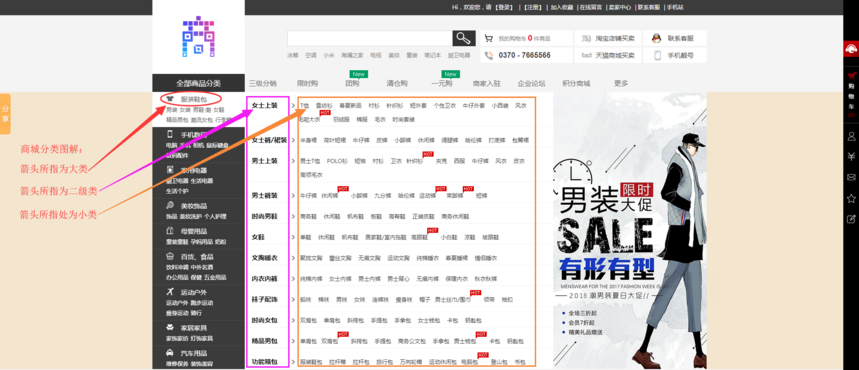Click the 企业论坛 nav item
This screenshot has height=370, width=859.
coord(531,84)
